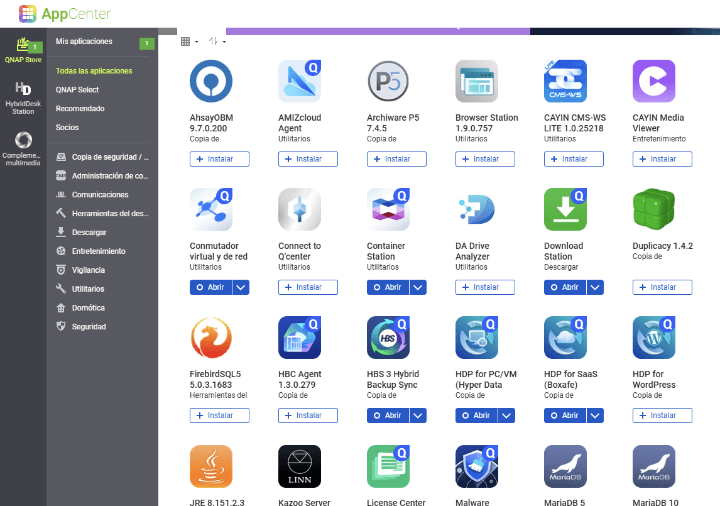
Task: Open Administración de co... category
Action: (102, 176)
